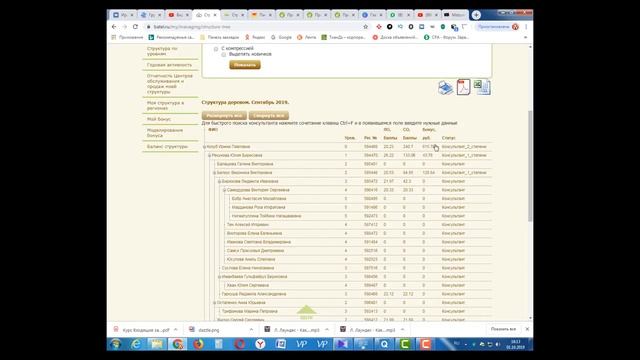Click 'Показать все' downloads link

pyautogui.click(x=503, y=329)
